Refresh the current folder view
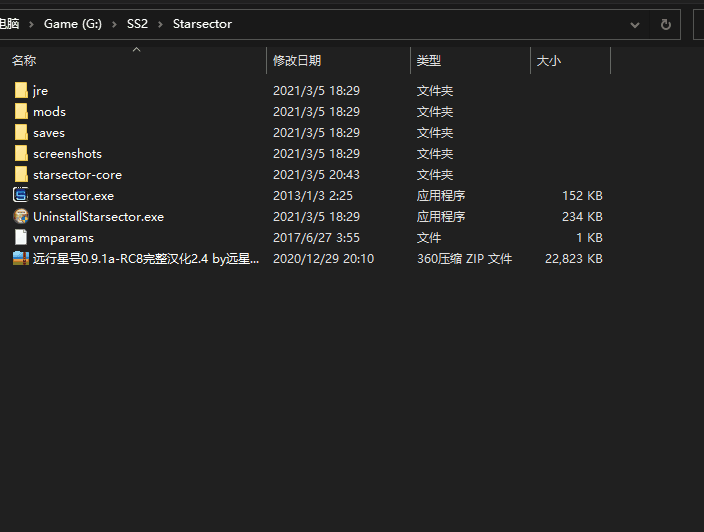704x532 pixels. pyautogui.click(x=665, y=24)
